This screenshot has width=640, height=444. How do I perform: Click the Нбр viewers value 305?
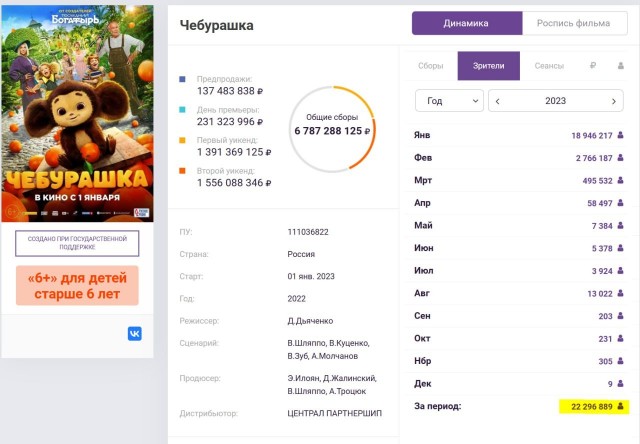(x=606, y=361)
